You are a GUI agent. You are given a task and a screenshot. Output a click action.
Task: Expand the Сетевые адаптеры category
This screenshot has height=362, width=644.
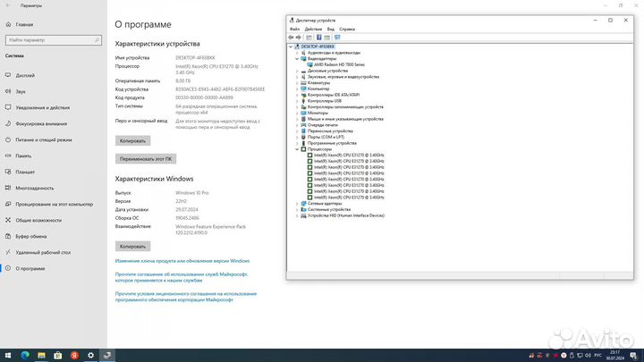(297, 204)
